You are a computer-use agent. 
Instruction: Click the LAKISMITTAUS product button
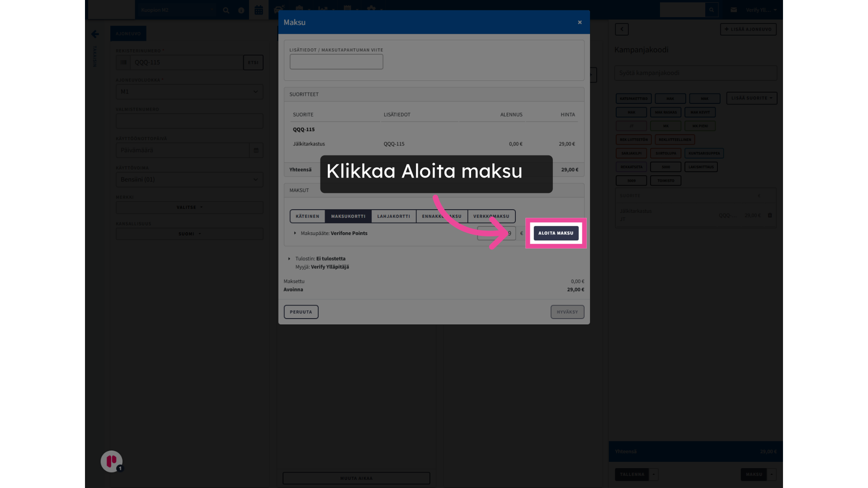(x=701, y=167)
